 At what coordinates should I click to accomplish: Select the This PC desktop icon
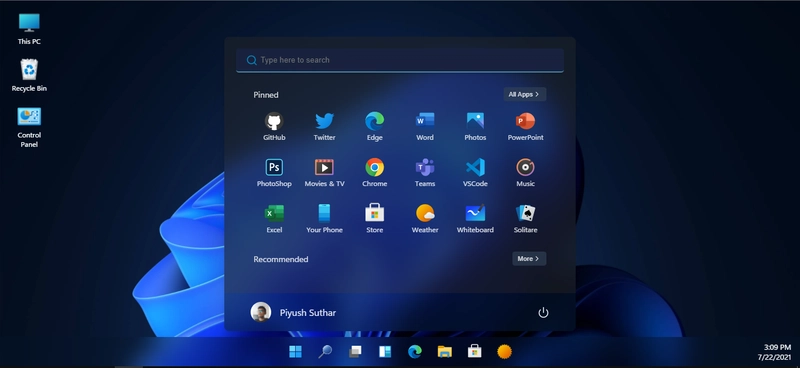29,29
